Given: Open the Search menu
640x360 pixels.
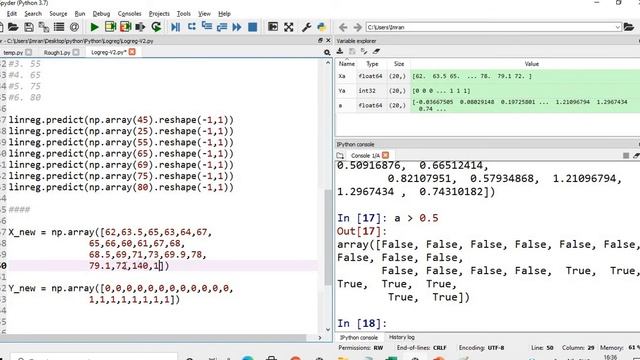Looking at the screenshot, I should (33, 13).
